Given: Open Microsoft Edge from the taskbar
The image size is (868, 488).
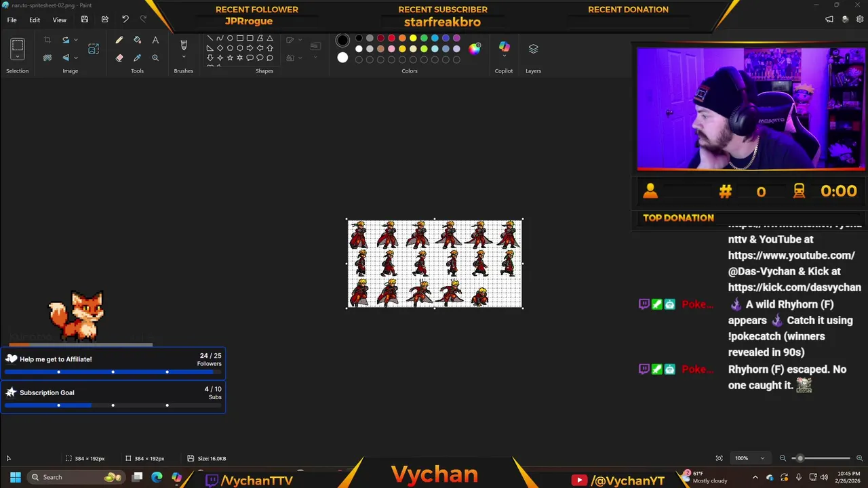Looking at the screenshot, I should coord(157,477).
